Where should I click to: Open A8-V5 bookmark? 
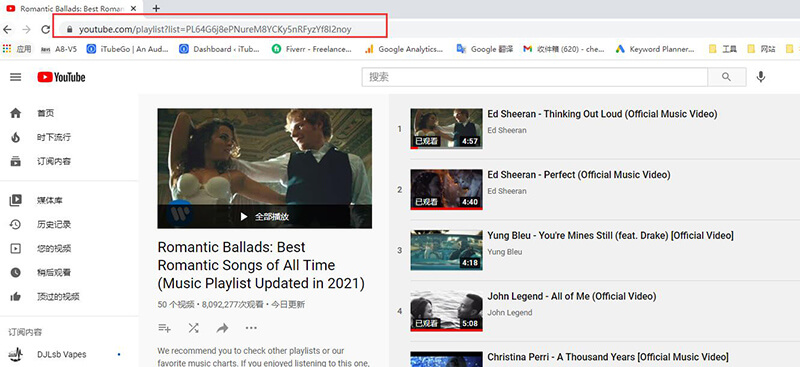(59, 49)
